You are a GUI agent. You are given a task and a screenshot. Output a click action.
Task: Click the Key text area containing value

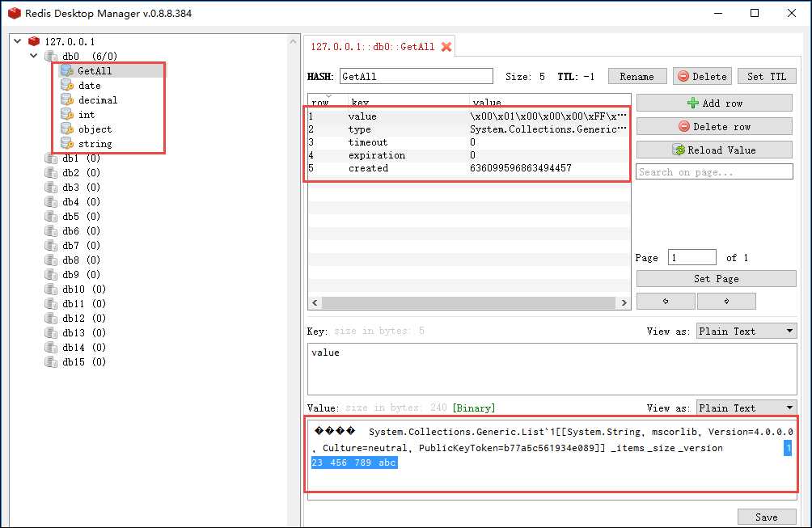(552, 369)
